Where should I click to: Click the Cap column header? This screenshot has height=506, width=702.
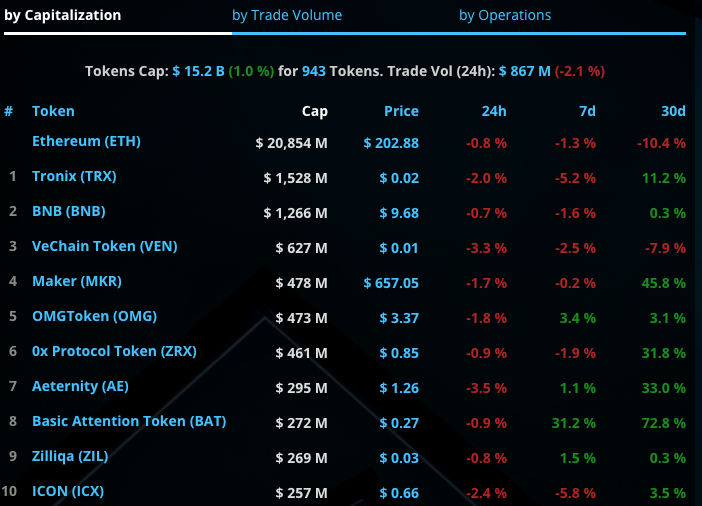(x=314, y=111)
